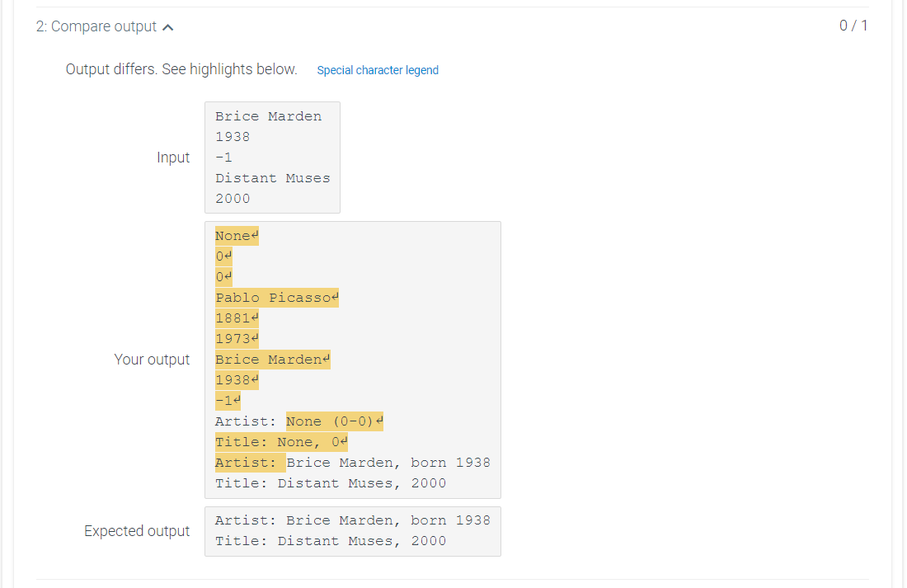Screen dimensions: 907x588
Task: Click the newline icon after "Pablo Picasso"
Action: (x=334, y=297)
